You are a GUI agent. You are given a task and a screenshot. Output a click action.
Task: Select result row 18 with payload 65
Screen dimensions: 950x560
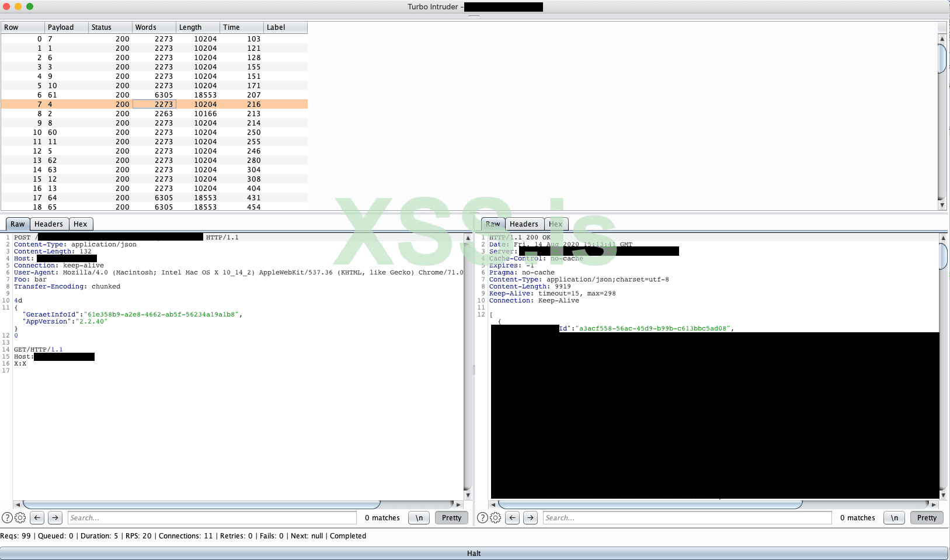[x=154, y=207]
